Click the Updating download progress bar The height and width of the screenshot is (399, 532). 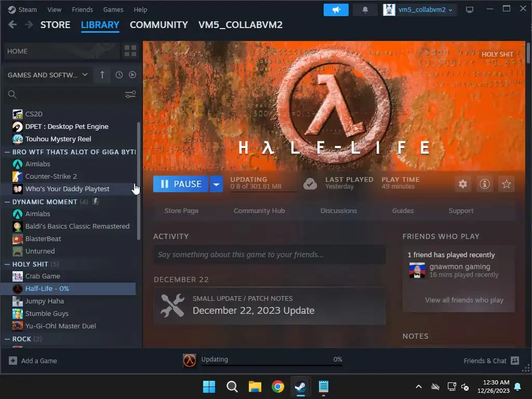[x=272, y=365]
